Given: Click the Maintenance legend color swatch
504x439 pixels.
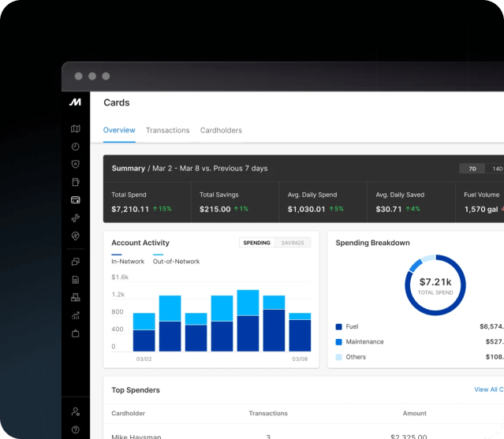Looking at the screenshot, I should click(x=339, y=342).
